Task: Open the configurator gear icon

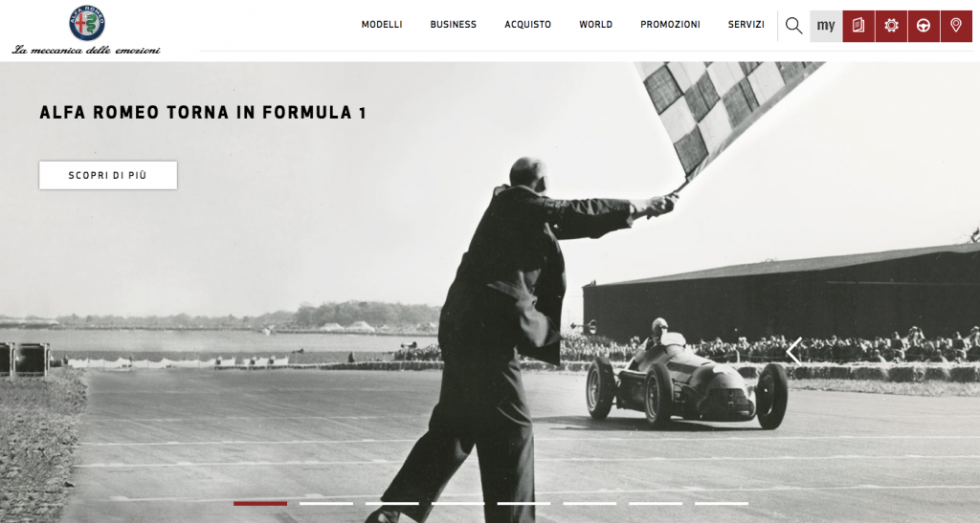Action: click(891, 26)
